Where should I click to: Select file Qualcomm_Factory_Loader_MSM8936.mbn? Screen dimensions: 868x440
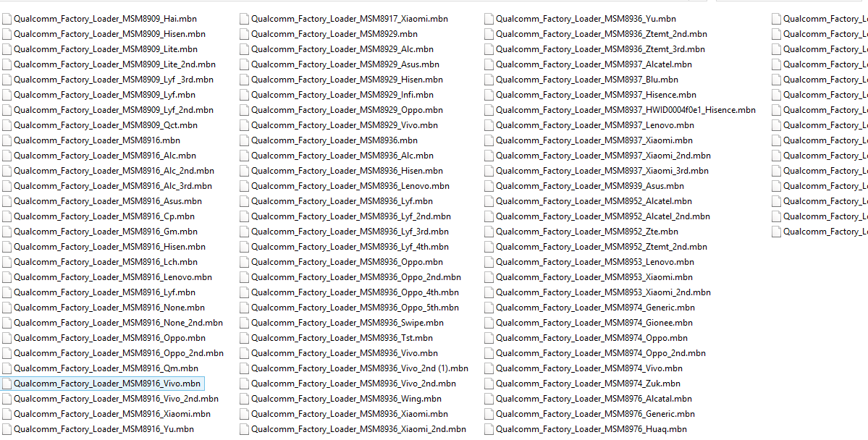click(x=334, y=140)
